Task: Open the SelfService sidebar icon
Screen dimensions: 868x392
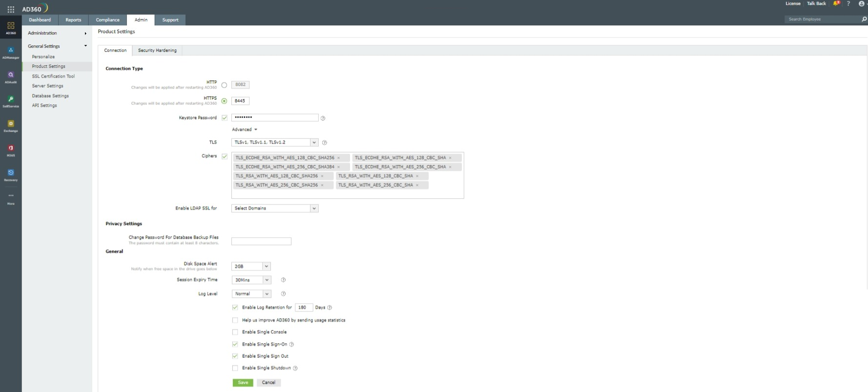Action: pyautogui.click(x=11, y=101)
